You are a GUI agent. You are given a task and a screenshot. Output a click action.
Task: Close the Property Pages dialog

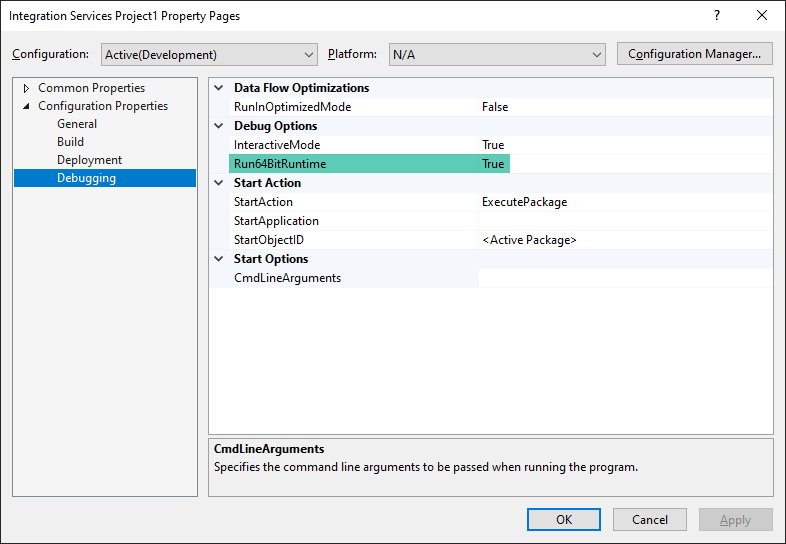(762, 16)
